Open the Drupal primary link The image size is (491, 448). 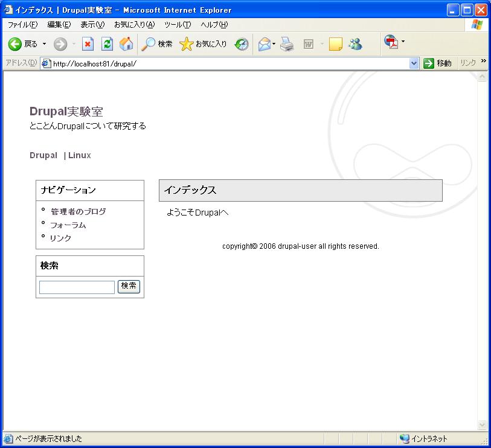click(43, 155)
